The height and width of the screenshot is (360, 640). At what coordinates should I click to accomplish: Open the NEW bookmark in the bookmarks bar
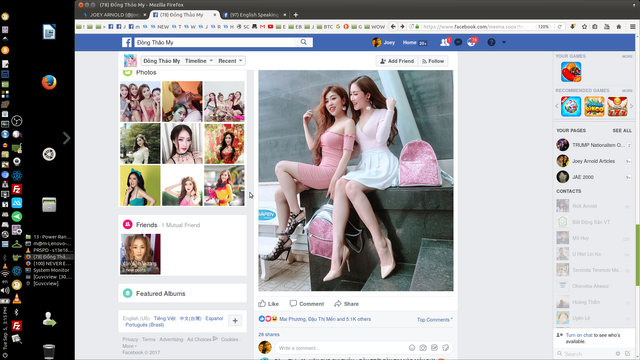[160, 27]
